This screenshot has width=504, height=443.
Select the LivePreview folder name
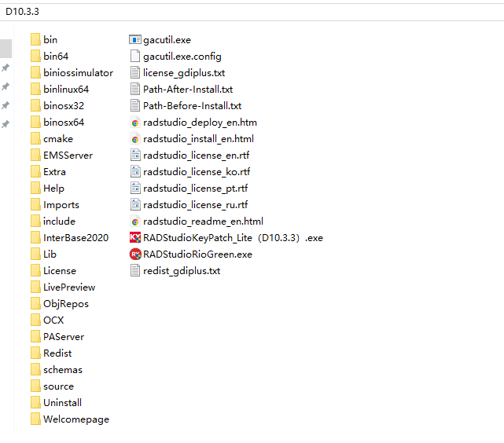pos(69,287)
